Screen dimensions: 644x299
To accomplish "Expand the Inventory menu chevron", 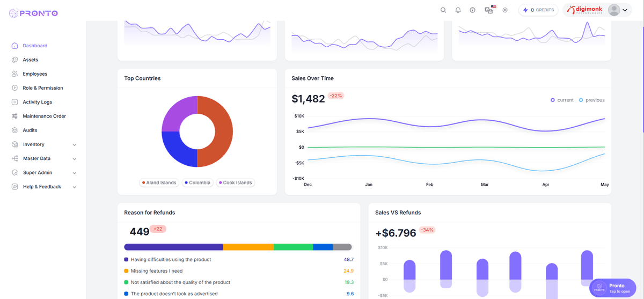I will (75, 145).
